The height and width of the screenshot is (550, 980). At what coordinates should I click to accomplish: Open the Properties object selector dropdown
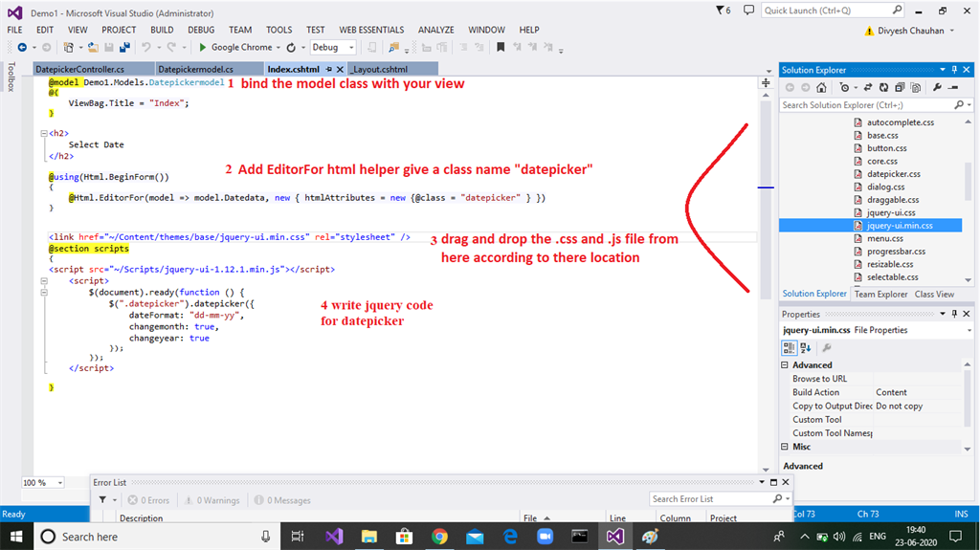(x=969, y=330)
